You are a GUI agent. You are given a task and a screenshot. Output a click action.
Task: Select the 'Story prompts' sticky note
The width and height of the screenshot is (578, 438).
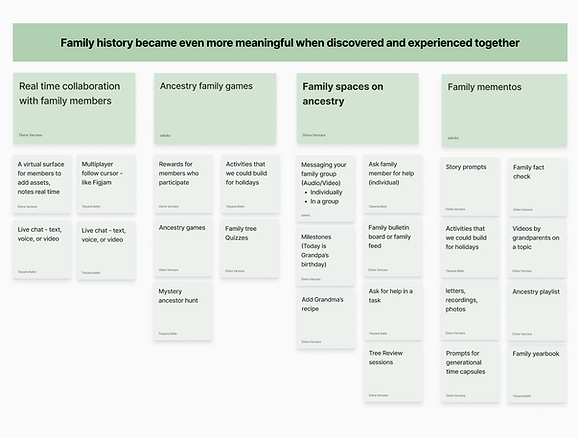click(x=470, y=187)
